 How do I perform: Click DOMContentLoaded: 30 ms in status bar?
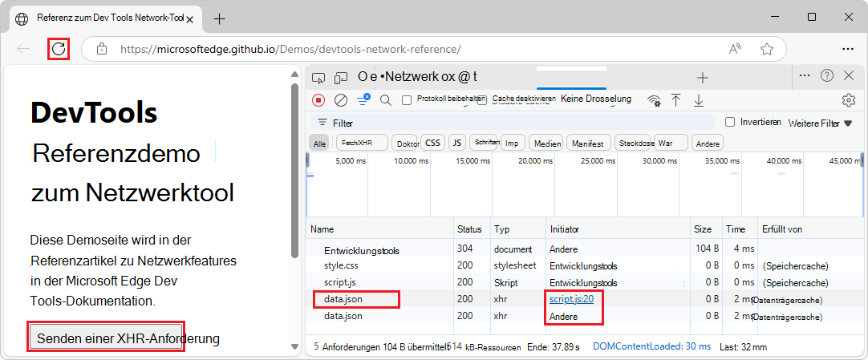pos(651,346)
